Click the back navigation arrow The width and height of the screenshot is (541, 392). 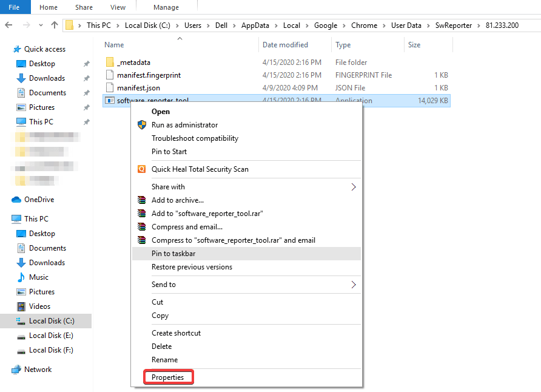pyautogui.click(x=10, y=25)
